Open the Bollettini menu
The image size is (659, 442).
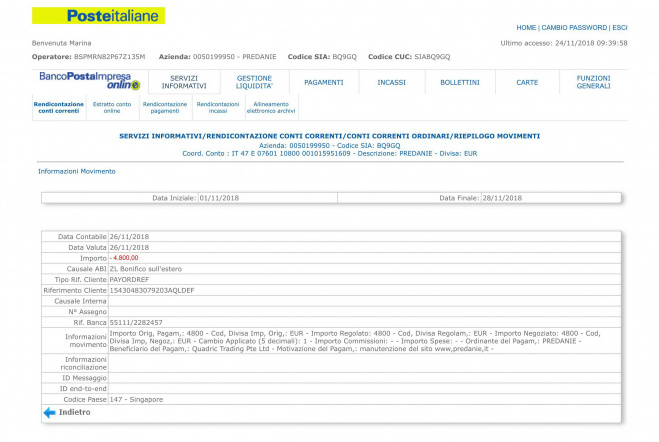[459, 82]
